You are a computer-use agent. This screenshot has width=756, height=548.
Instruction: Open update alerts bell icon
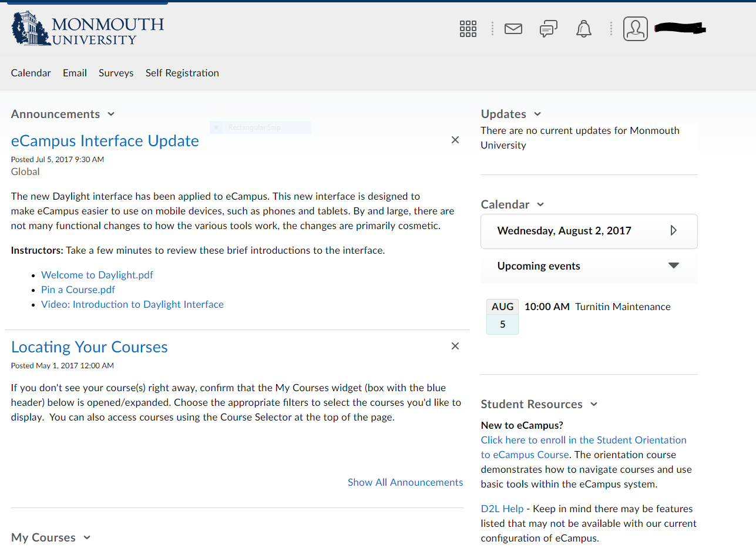click(583, 29)
